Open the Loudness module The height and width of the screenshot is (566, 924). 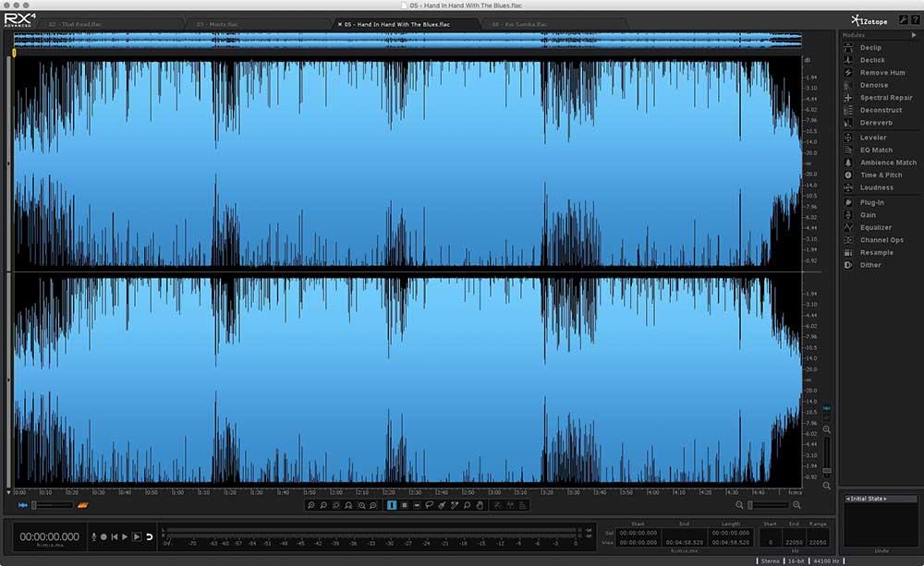tap(876, 187)
